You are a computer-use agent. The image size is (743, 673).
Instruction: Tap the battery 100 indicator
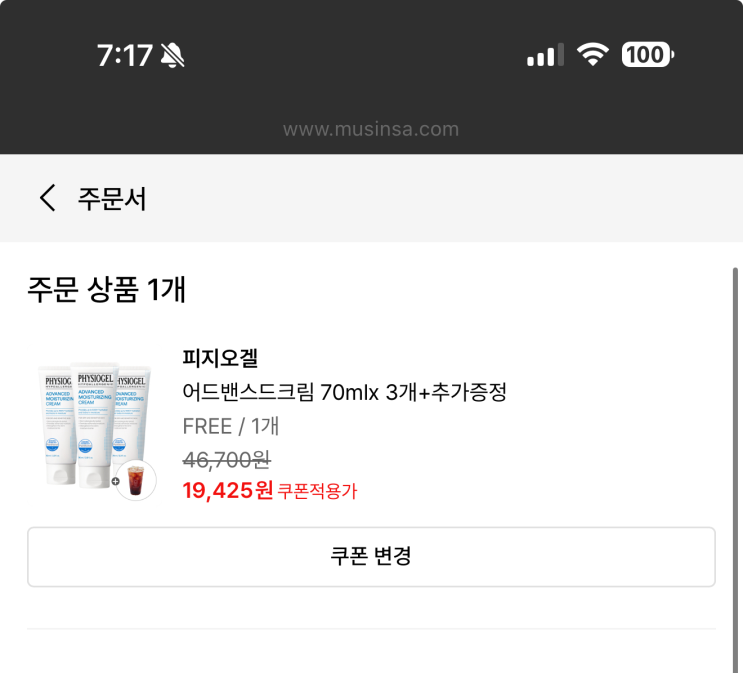pos(648,55)
